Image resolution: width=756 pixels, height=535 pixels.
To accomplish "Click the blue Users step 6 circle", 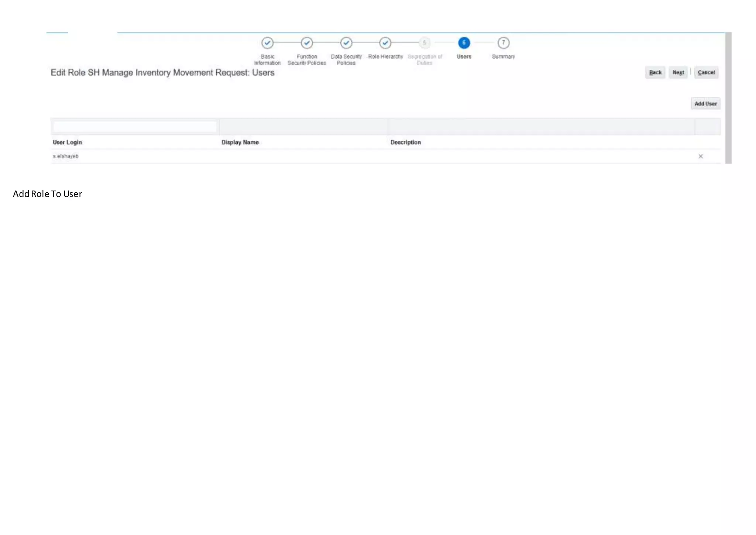I will pyautogui.click(x=464, y=43).
